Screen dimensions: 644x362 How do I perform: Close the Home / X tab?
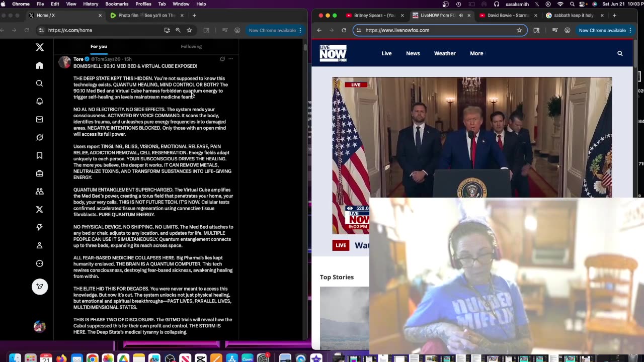[100, 16]
